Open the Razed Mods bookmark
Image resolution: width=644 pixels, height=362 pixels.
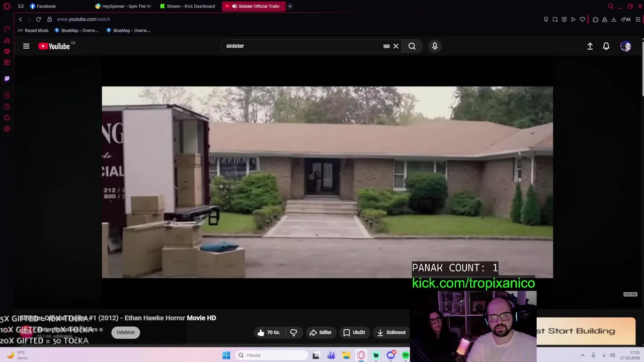pos(33,30)
